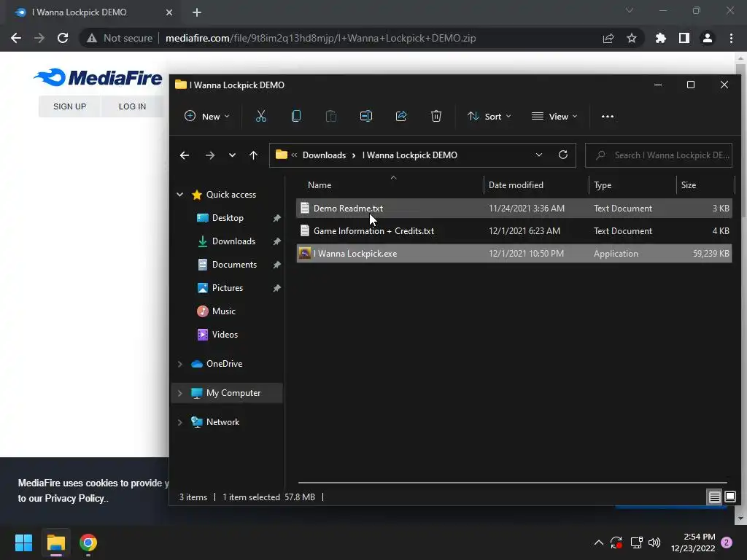This screenshot has height=560, width=747.
Task: Expand the OneDrive tree node
Action: coord(180,364)
